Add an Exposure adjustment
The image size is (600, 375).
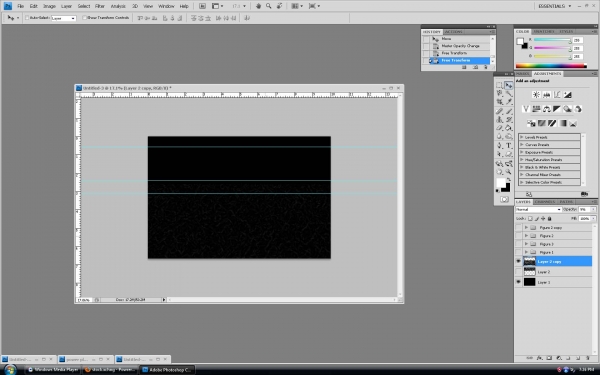(x=567, y=95)
